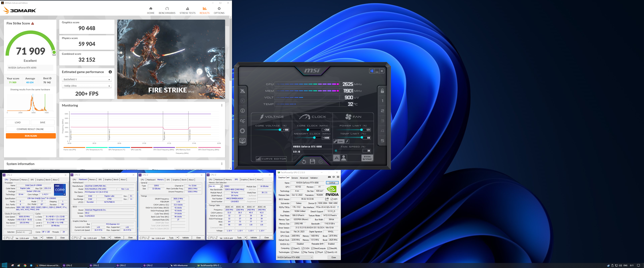Open GPU selection dropdown in GPU-Z

[x=295, y=257]
